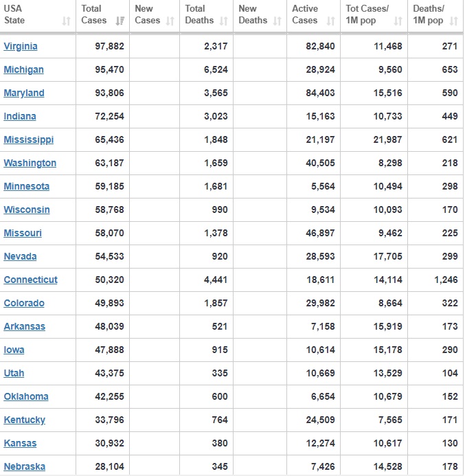The width and height of the screenshot is (465, 476).
Task: Click the sort arrows beside Active Cases
Action: pos(330,21)
